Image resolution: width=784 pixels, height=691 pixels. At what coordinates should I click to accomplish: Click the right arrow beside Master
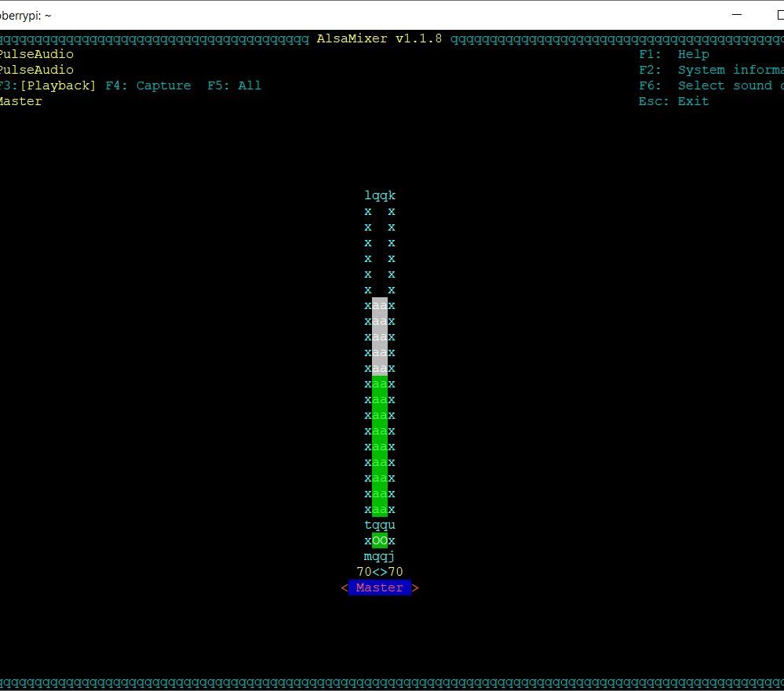click(415, 587)
